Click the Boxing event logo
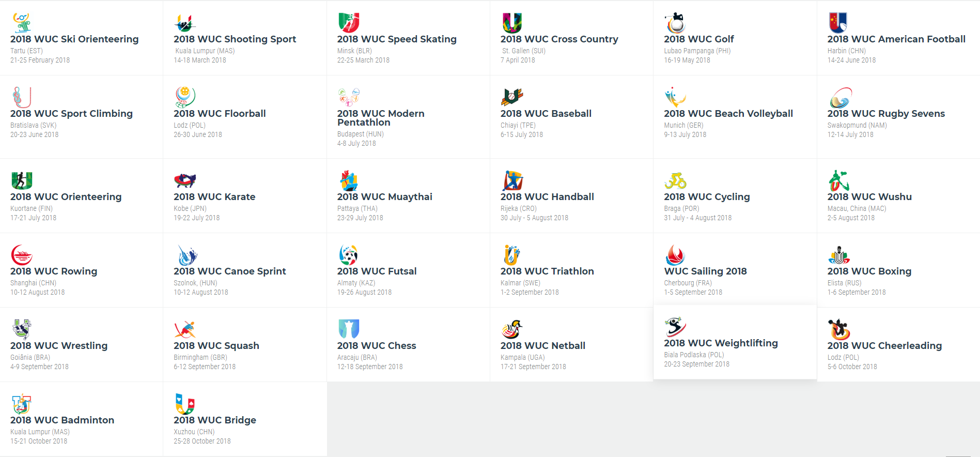 click(839, 255)
